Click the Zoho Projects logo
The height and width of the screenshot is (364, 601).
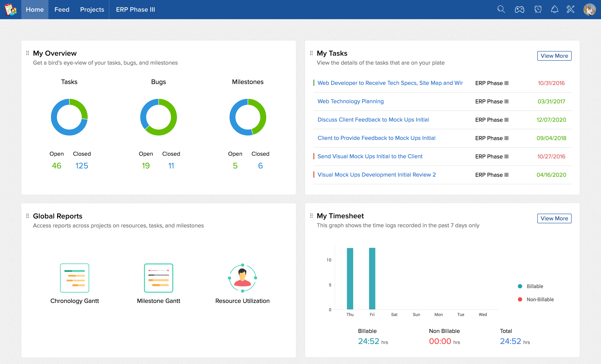tap(10, 10)
